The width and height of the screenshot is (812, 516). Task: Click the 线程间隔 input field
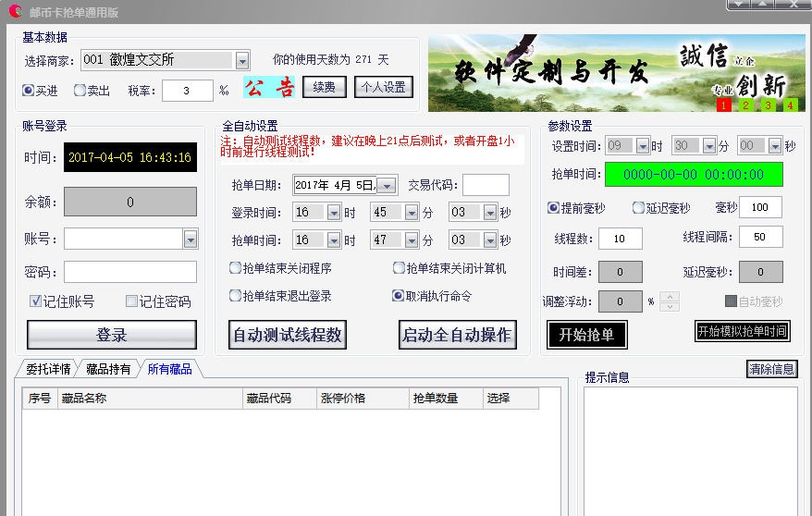tap(760, 237)
